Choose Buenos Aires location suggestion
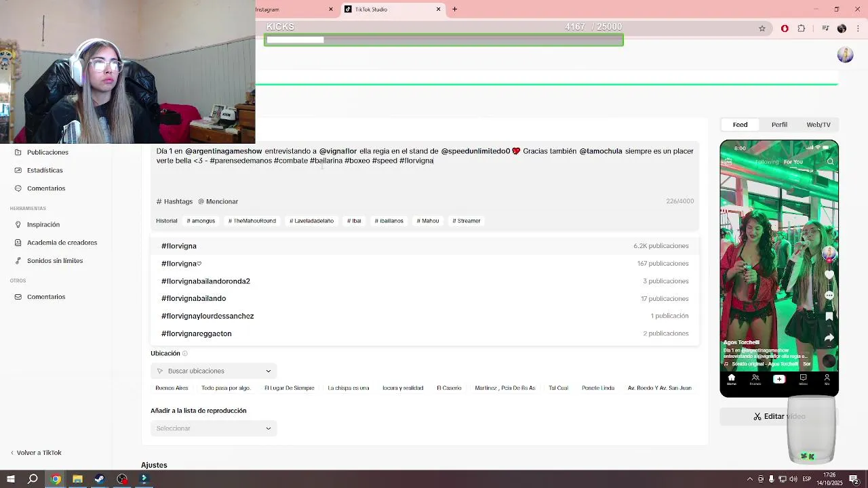The height and width of the screenshot is (488, 868). 172,388
